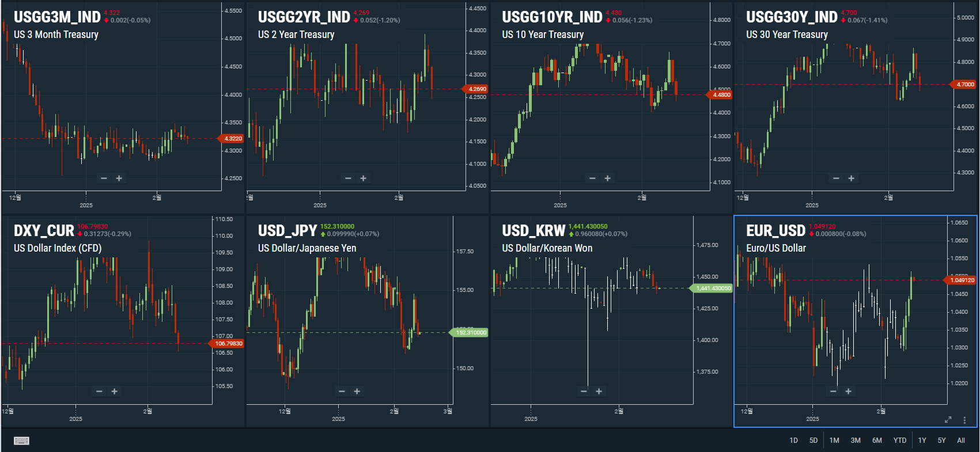The width and height of the screenshot is (980, 452).
Task: Select the 1M time range
Action: tap(834, 440)
